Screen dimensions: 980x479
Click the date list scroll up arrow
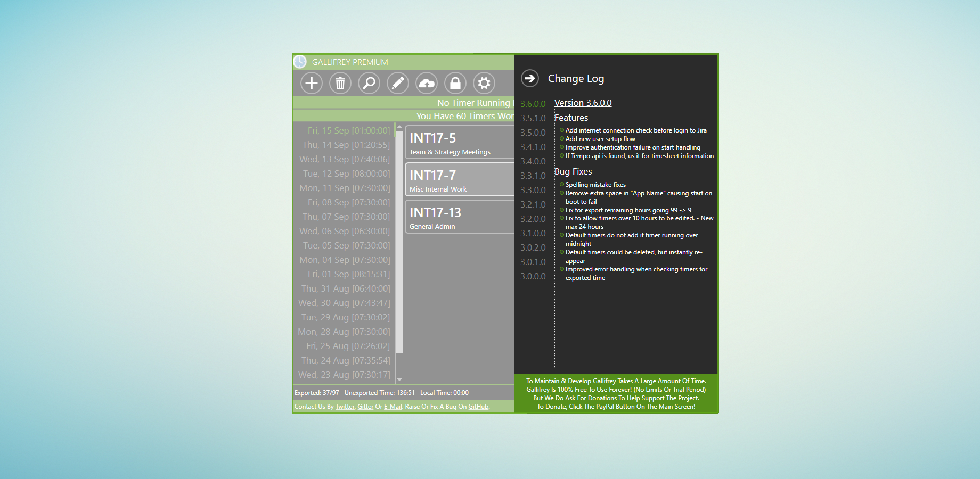[x=399, y=127]
